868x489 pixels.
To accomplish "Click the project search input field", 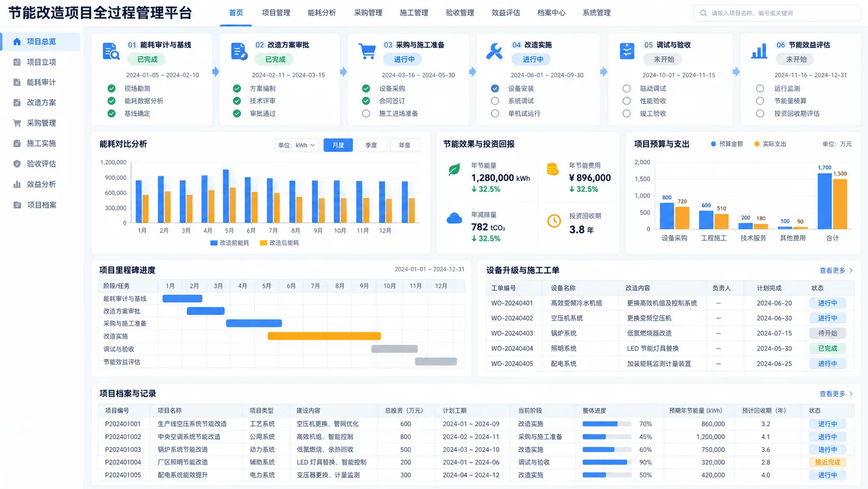I will coord(777,13).
